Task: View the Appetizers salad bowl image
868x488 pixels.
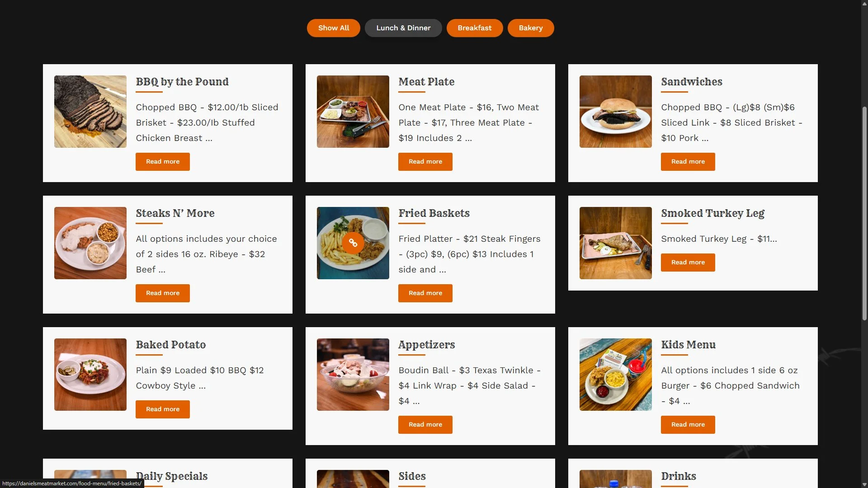Action: point(353,375)
